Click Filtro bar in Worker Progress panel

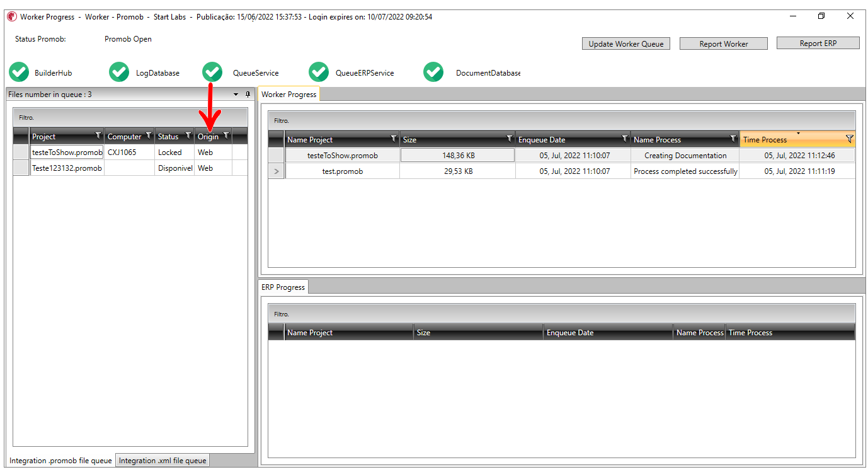562,120
